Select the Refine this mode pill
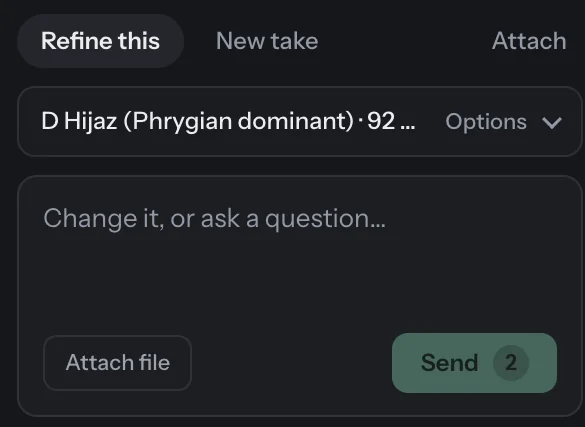This screenshot has height=427, width=585. pyautogui.click(x=100, y=41)
